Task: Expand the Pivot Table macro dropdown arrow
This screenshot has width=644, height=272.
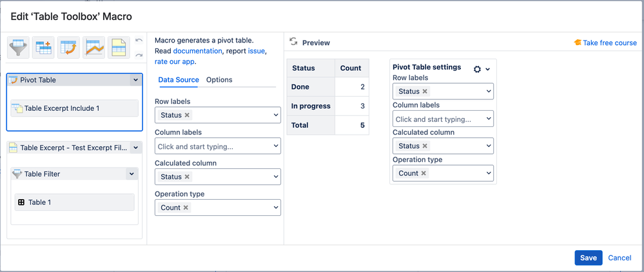Action: [135, 81]
